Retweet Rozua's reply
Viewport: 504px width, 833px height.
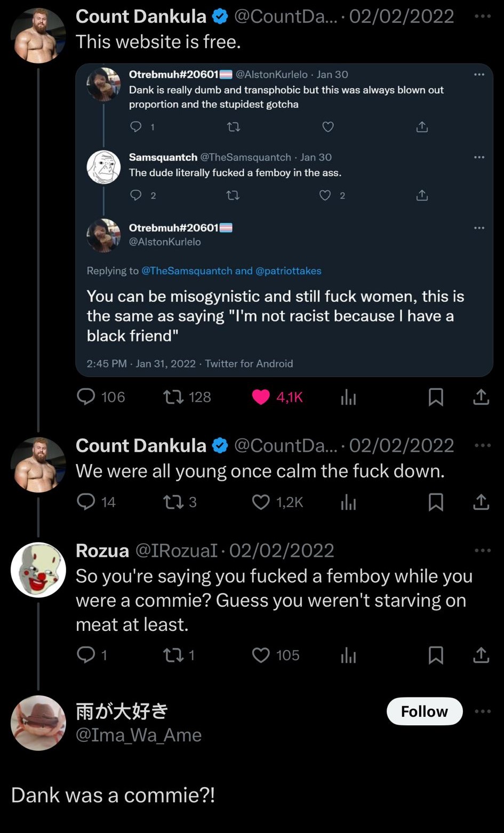[x=173, y=655]
